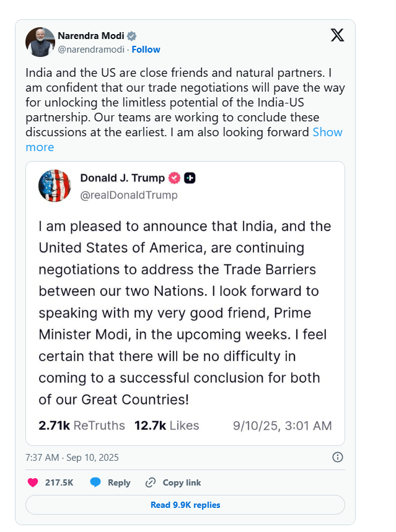This screenshot has height=532, width=396.
Task: Expand the tweet with Show more
Action: 327,132
